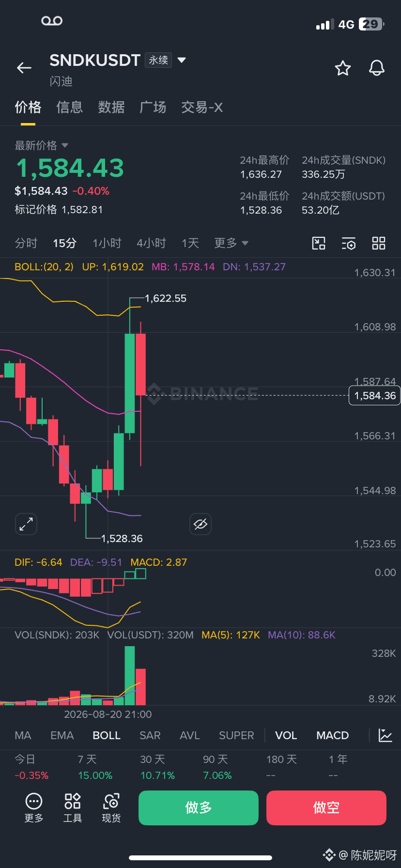The width and height of the screenshot is (401, 868).
Task: Tap the 标记价格 1,582.81 text
Action: [x=59, y=210]
